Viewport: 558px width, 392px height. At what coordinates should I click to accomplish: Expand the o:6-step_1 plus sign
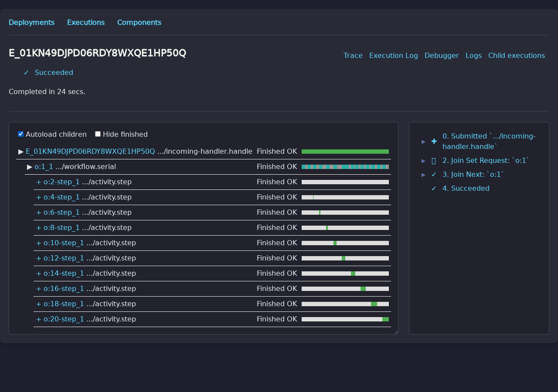(38, 213)
